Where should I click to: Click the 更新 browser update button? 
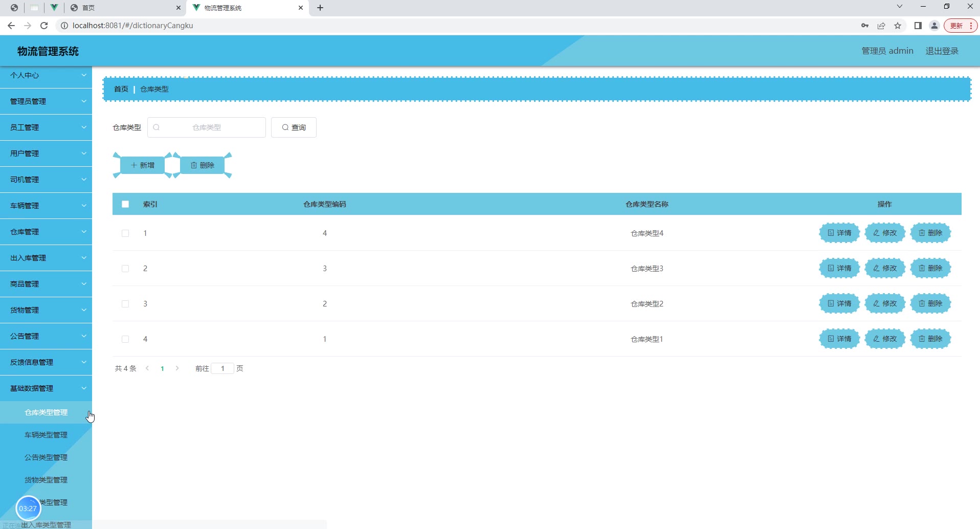point(960,26)
